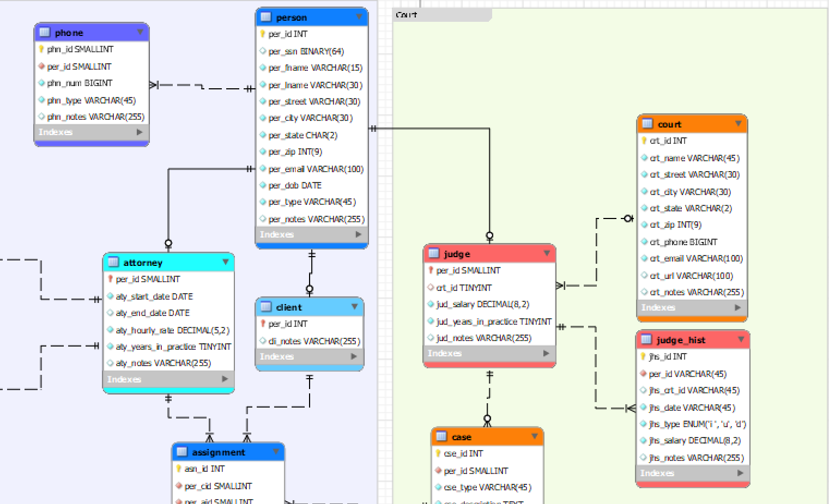Expand Indexes section of judge_hist table
829x504 pixels.
click(x=740, y=473)
